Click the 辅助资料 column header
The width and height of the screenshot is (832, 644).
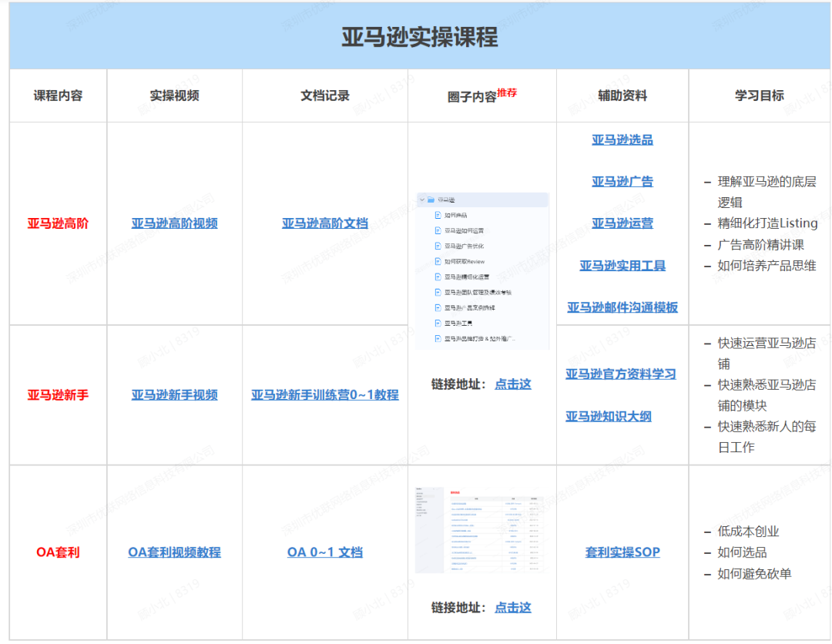pyautogui.click(x=622, y=96)
